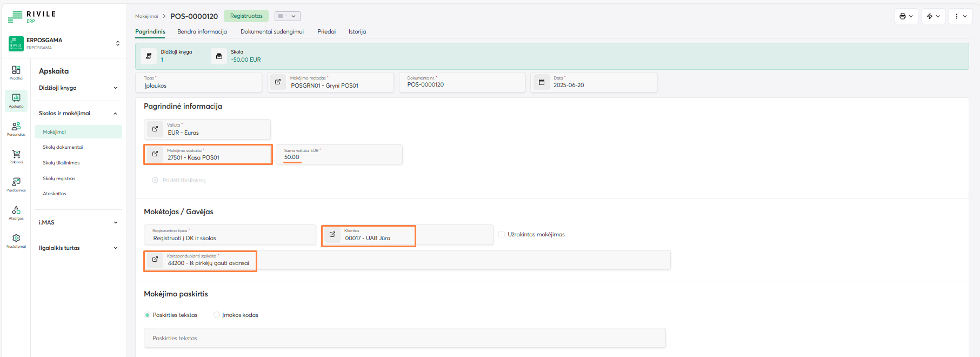Open the lightning actions dropdown

click(x=933, y=16)
